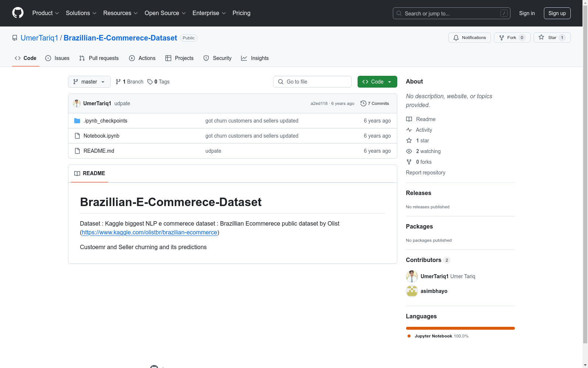Open the Readme link in About
588x368 pixels.
[421, 119]
